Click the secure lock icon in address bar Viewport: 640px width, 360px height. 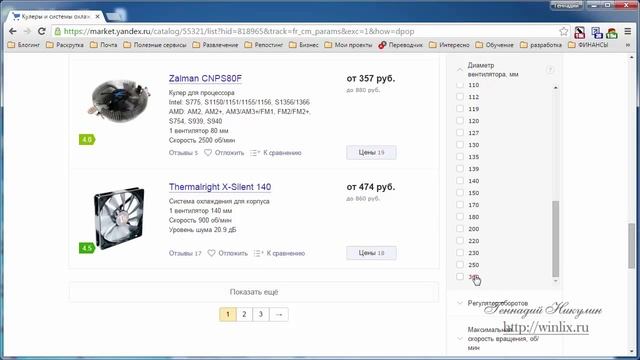[x=58, y=31]
